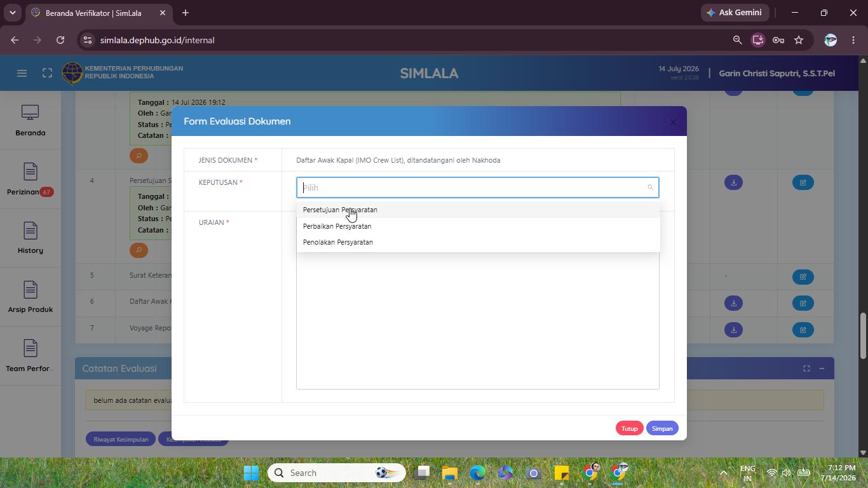
Task: Open browser zoom magnifier icon
Action: click(x=737, y=40)
